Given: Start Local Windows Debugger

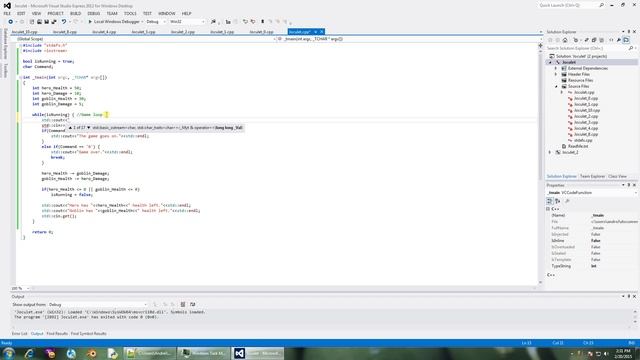Looking at the screenshot, I should tap(114, 22).
